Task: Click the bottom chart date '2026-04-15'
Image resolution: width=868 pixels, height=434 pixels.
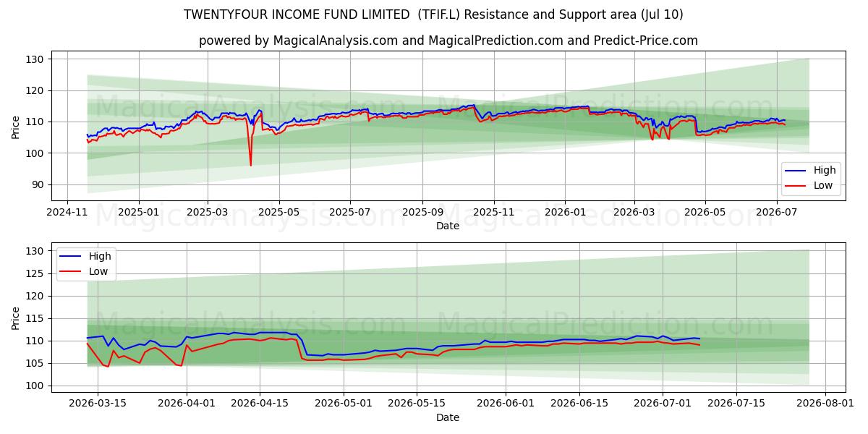Action: 260,404
